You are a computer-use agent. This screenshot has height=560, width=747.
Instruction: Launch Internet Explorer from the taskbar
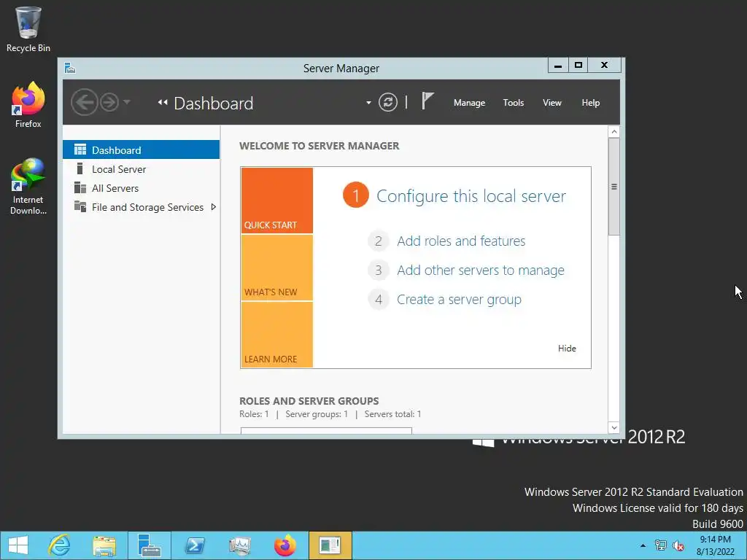(x=60, y=545)
